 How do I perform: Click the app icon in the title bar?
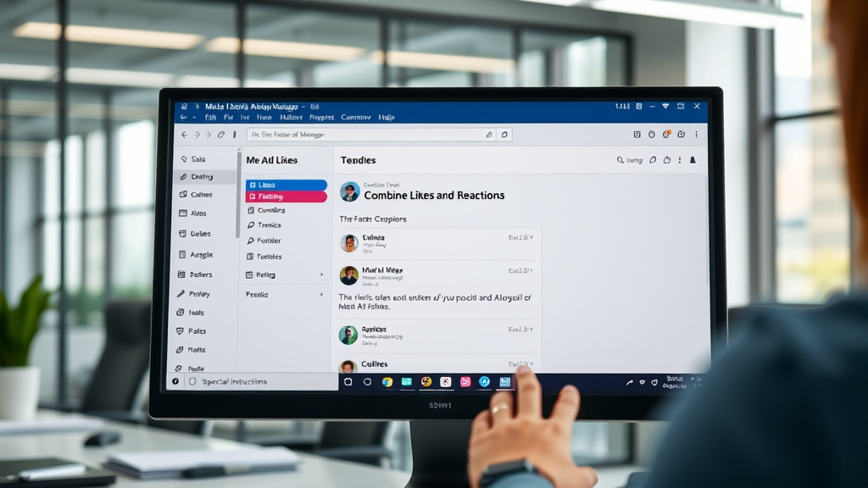184,106
